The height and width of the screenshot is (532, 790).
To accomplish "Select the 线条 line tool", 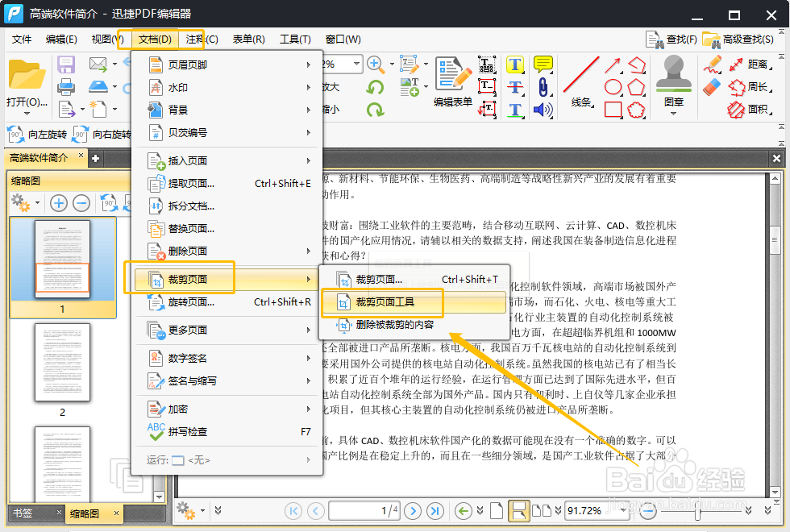I will point(581,81).
